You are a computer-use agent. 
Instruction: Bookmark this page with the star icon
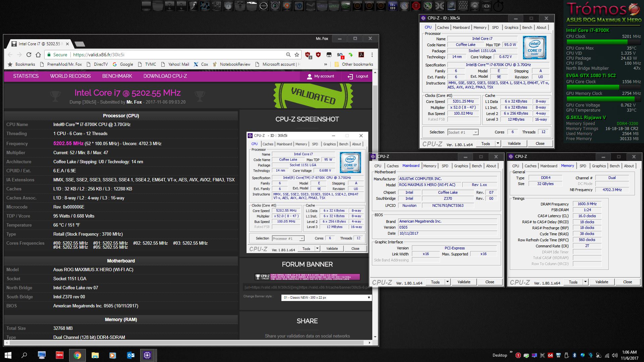pyautogui.click(x=297, y=55)
